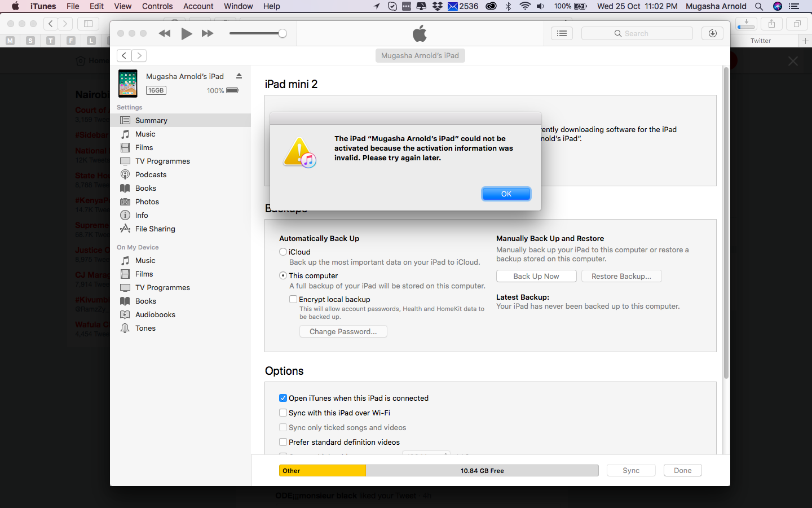812x508 pixels.
Task: Click the share button in background browser window
Action: (x=771, y=24)
